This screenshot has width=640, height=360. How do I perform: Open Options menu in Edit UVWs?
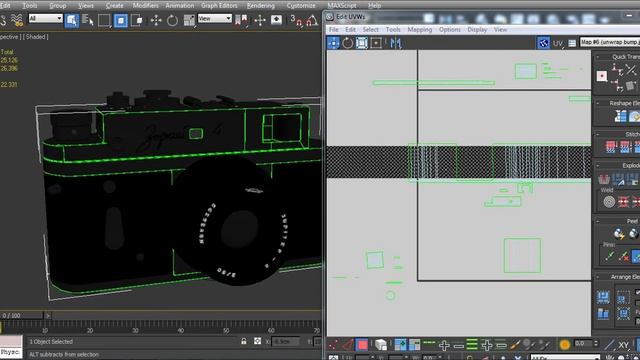[450, 30]
